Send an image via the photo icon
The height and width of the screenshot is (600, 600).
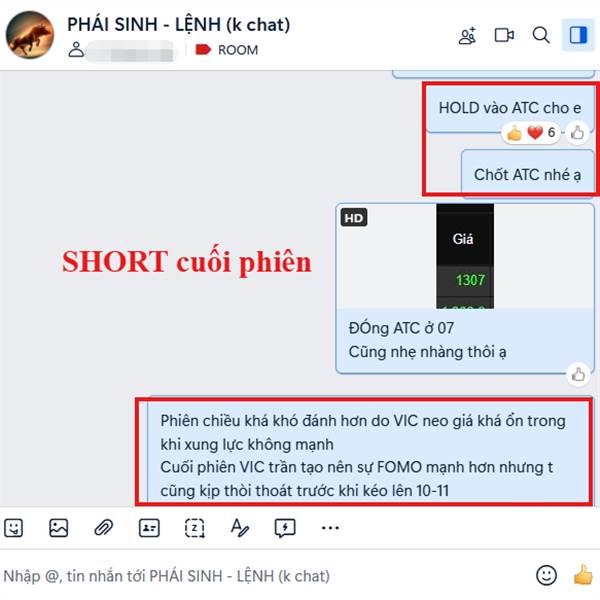point(59,528)
